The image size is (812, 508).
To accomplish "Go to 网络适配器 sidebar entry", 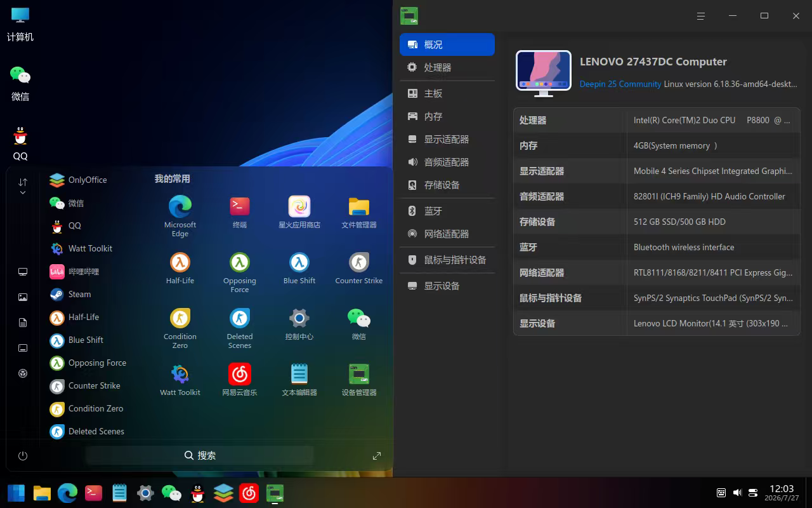I will coord(447,234).
